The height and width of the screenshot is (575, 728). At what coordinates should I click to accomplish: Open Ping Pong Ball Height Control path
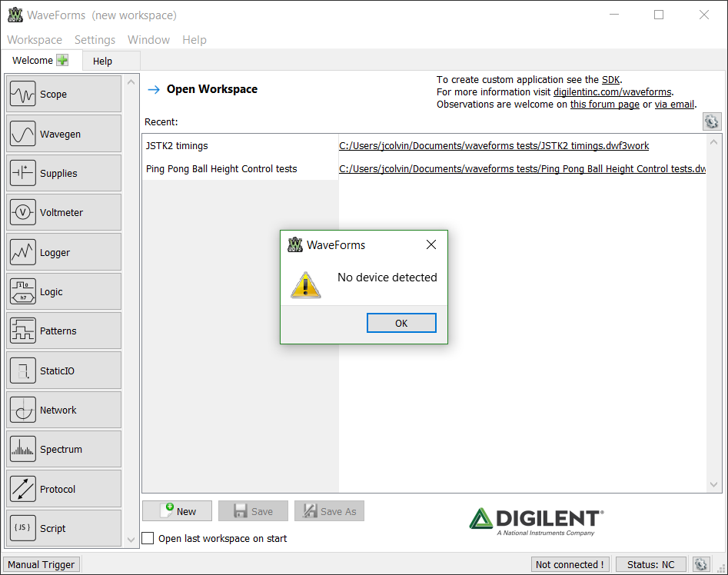pyautogui.click(x=522, y=169)
